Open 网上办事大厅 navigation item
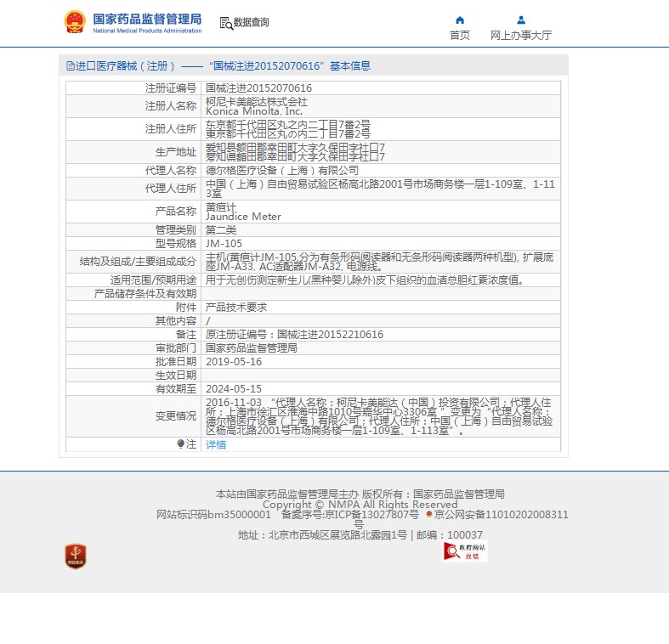 (521, 36)
